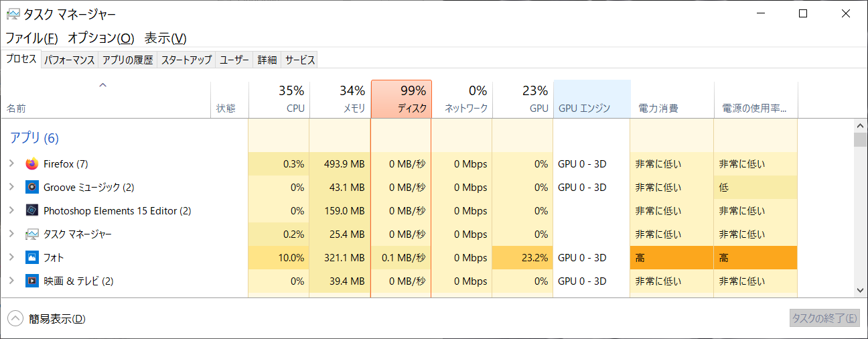Click the 映画 & テレビ icon
868x339 pixels.
[32, 281]
